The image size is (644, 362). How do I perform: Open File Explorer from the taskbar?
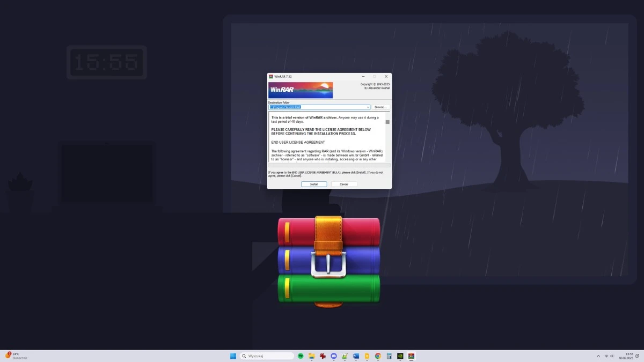(312, 356)
